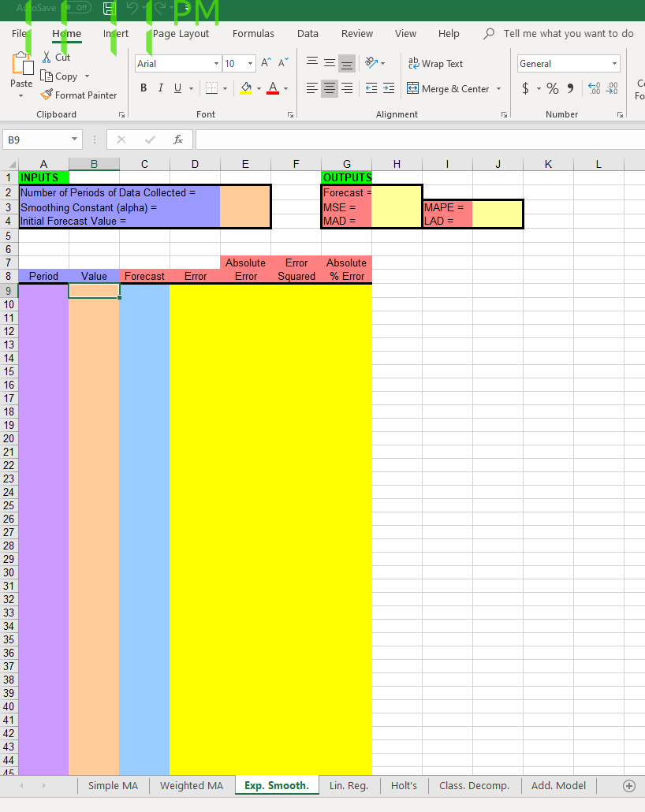This screenshot has width=645, height=812.
Task: Select row 20 header
Action: tap(9, 438)
